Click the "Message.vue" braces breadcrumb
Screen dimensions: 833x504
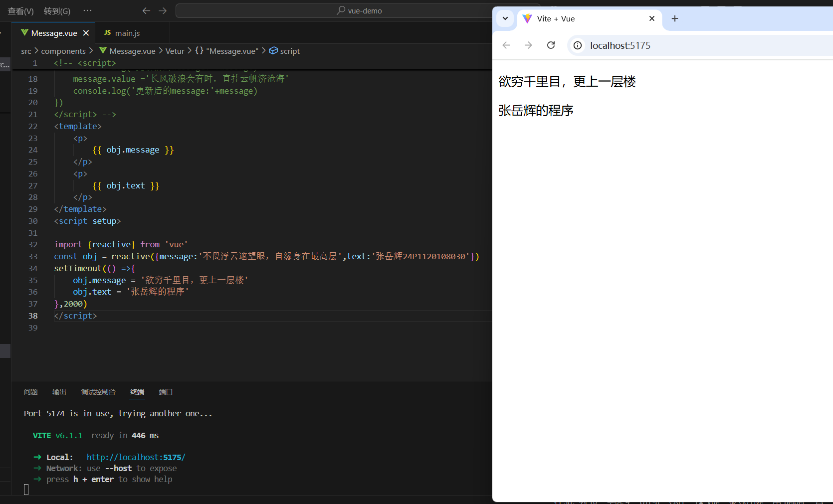pyautogui.click(x=227, y=51)
